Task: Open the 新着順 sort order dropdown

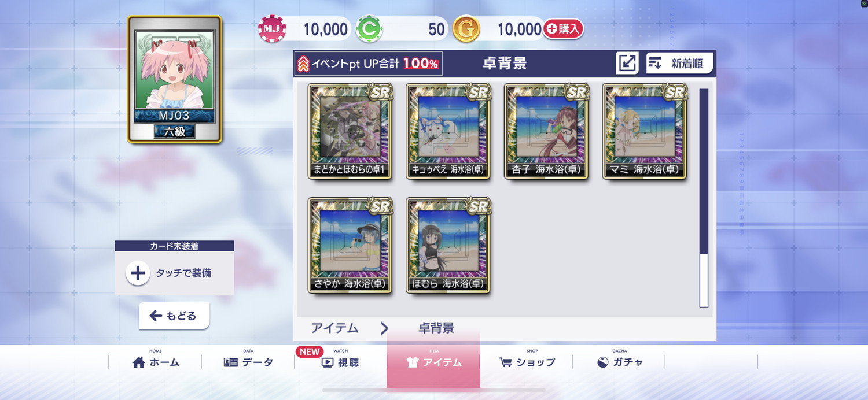Action: pyautogui.click(x=679, y=63)
